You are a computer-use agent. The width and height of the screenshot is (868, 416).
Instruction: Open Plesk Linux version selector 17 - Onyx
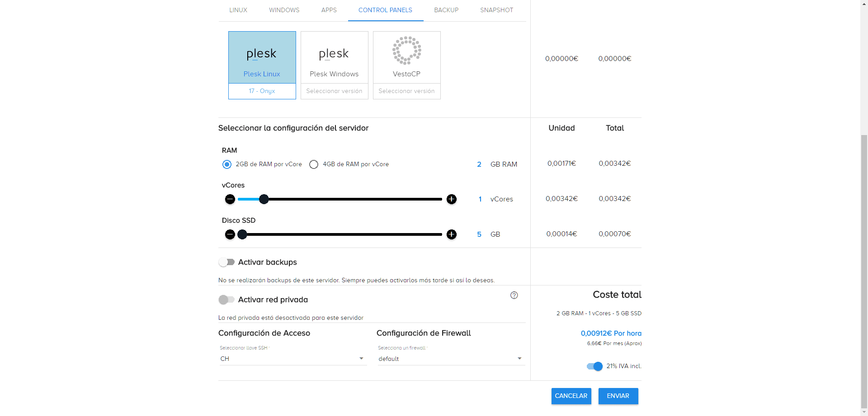tap(262, 91)
